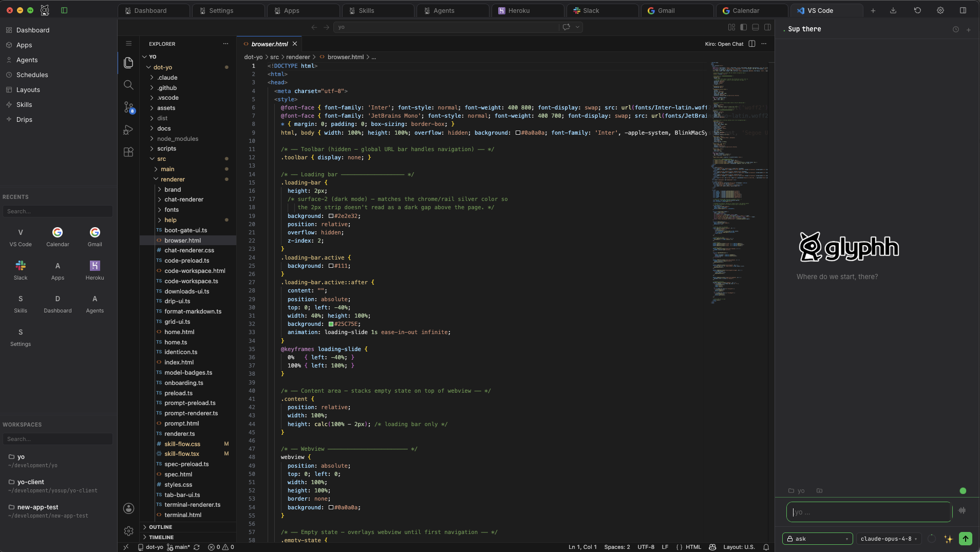
Task: Click the voice waveform icon beside chat input
Action: pyautogui.click(x=962, y=510)
